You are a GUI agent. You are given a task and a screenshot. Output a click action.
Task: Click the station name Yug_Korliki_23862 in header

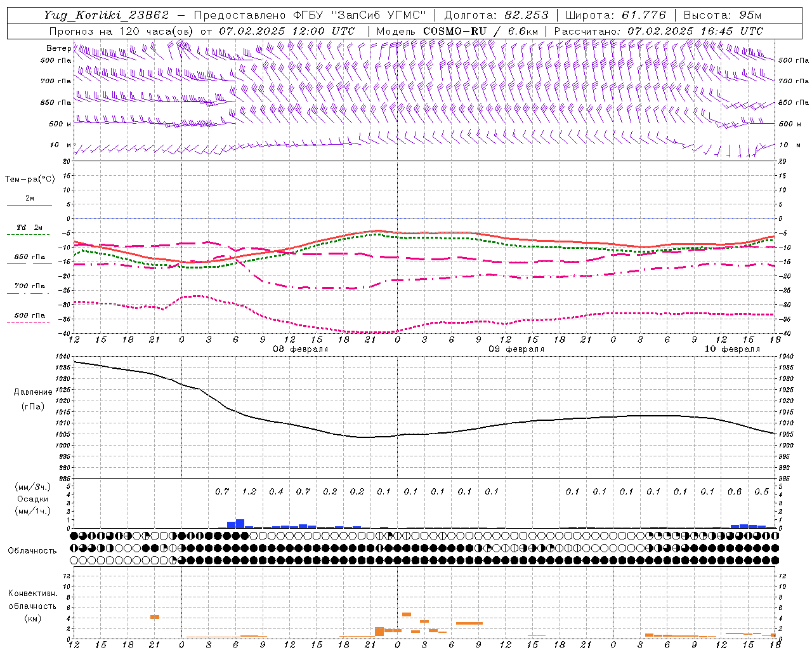click(107, 15)
